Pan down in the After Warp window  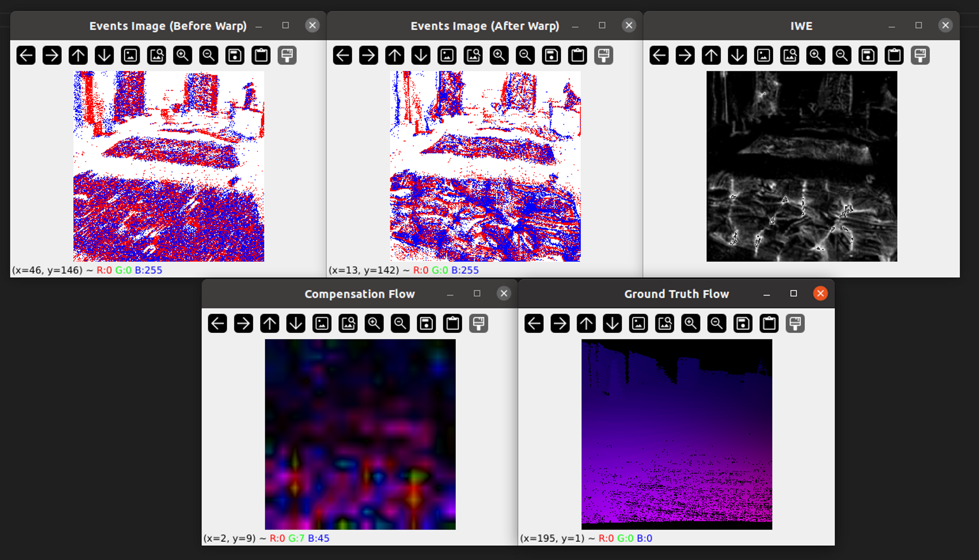pyautogui.click(x=421, y=55)
